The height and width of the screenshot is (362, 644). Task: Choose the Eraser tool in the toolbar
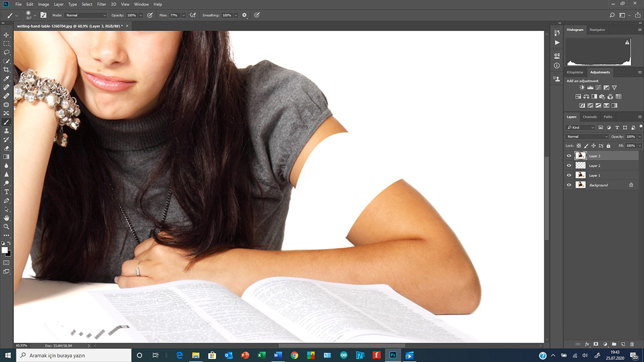click(x=6, y=148)
